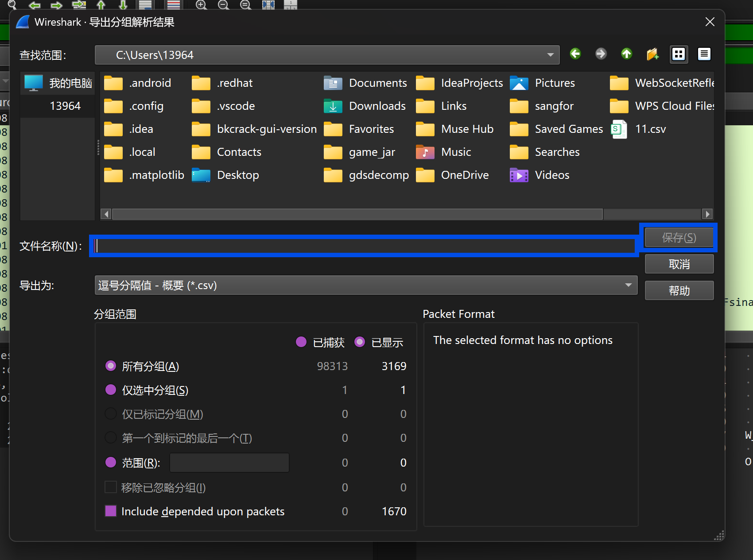Select the Saved Games folder
Screen dimensions: 753x560
(556, 129)
